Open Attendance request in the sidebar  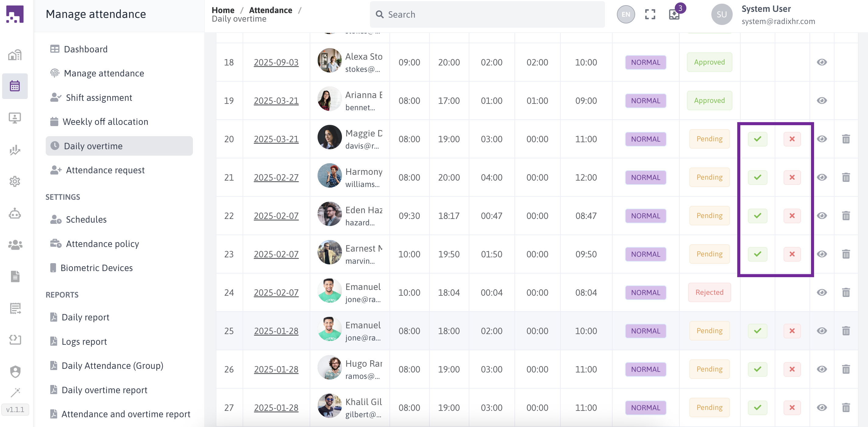[x=105, y=170]
